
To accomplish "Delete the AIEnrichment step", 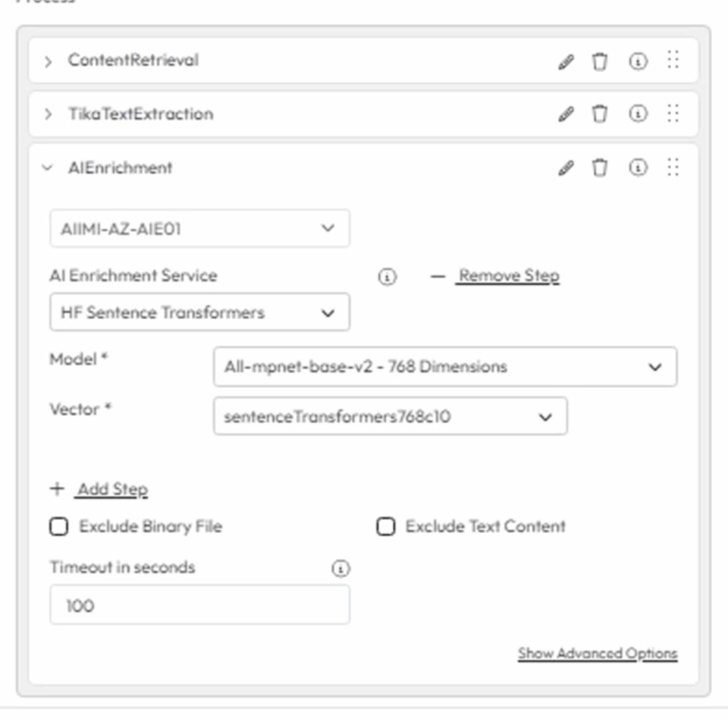I will tap(600, 168).
